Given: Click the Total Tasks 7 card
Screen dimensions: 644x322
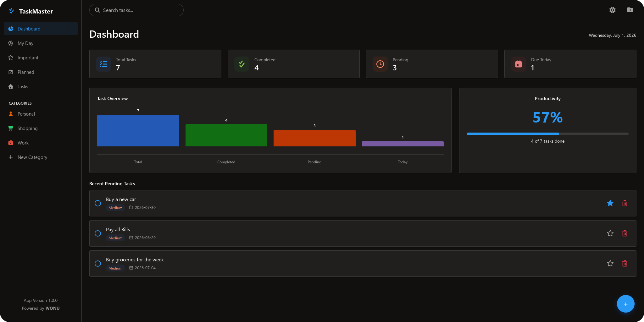Looking at the screenshot, I should pyautogui.click(x=155, y=64).
